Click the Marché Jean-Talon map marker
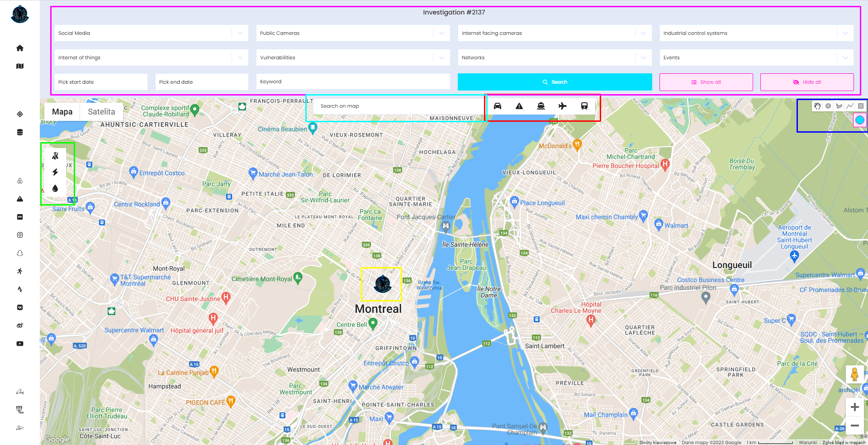 (x=253, y=173)
